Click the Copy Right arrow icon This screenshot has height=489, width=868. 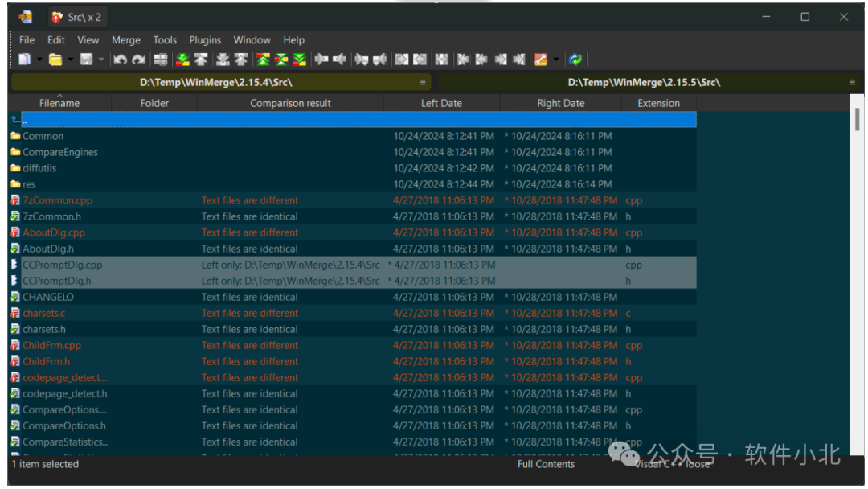(321, 60)
